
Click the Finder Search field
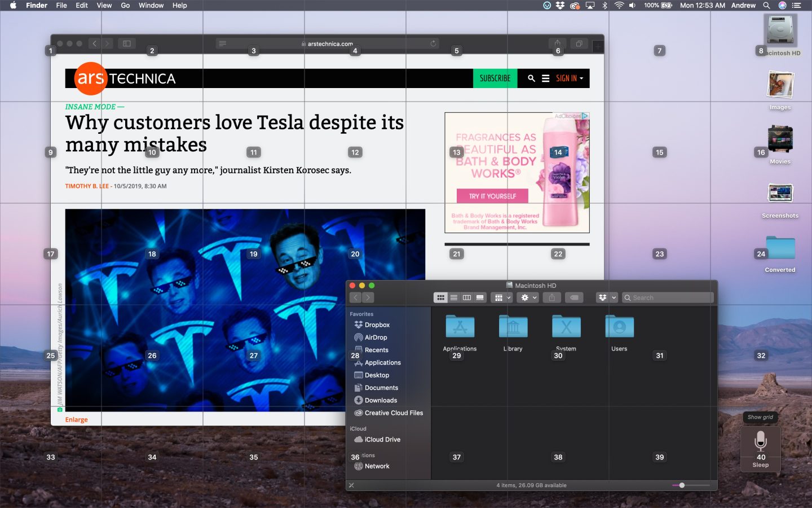point(668,297)
